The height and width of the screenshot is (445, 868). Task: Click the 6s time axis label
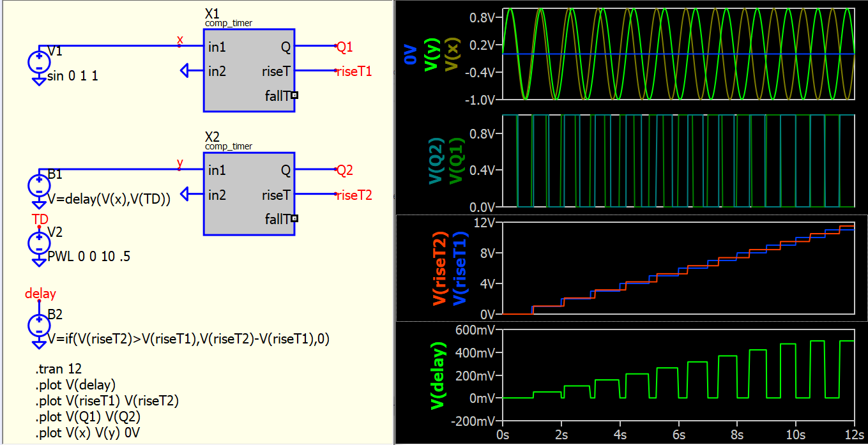[678, 435]
